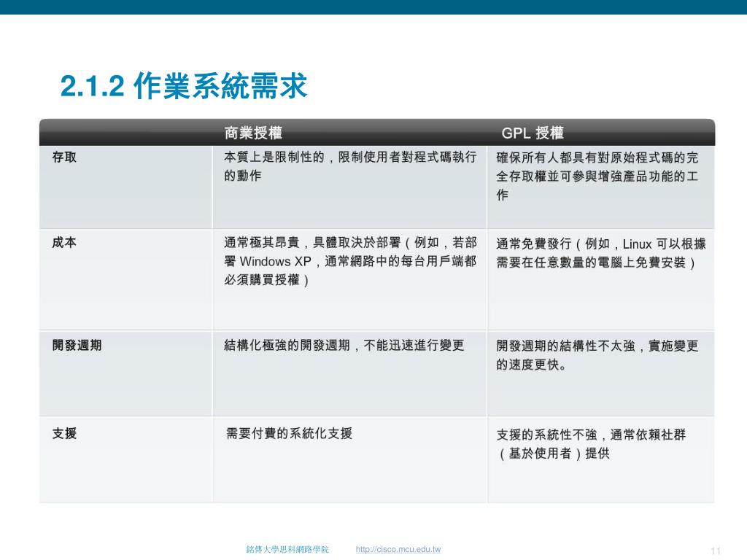This screenshot has height=560, width=747.
Task: Open the http://cisco.mcu.edu.tw link
Action: click(398, 549)
